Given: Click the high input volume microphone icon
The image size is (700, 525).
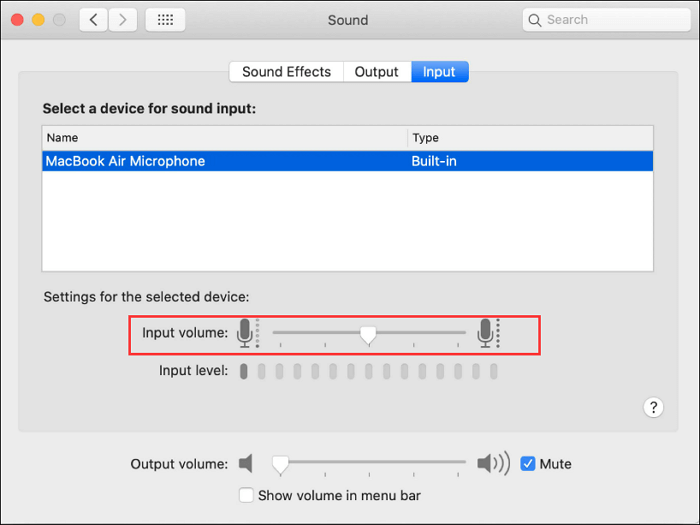Looking at the screenshot, I should point(487,333).
